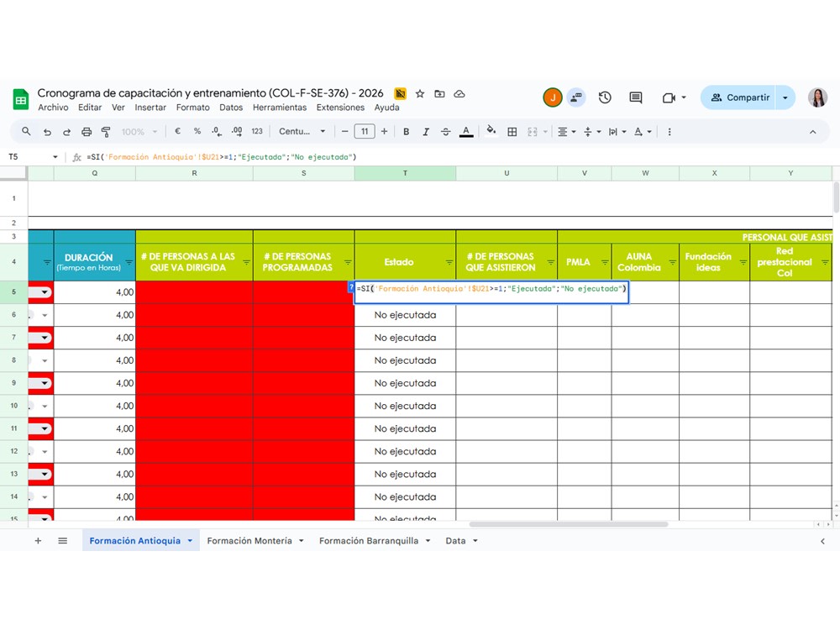Open the toolbar more options menu
Image resolution: width=840 pixels, height=630 pixels.
tap(669, 132)
